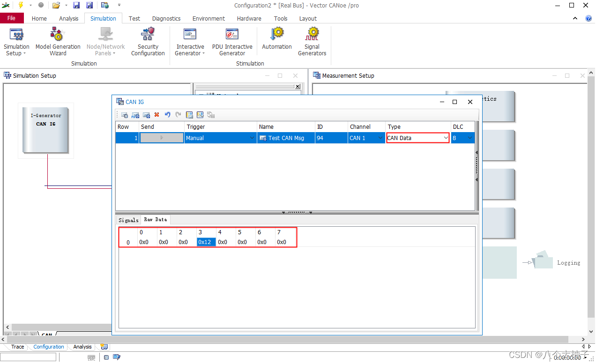Click the I-Generator CAN IG block
This screenshot has width=596, height=364.
point(46,130)
